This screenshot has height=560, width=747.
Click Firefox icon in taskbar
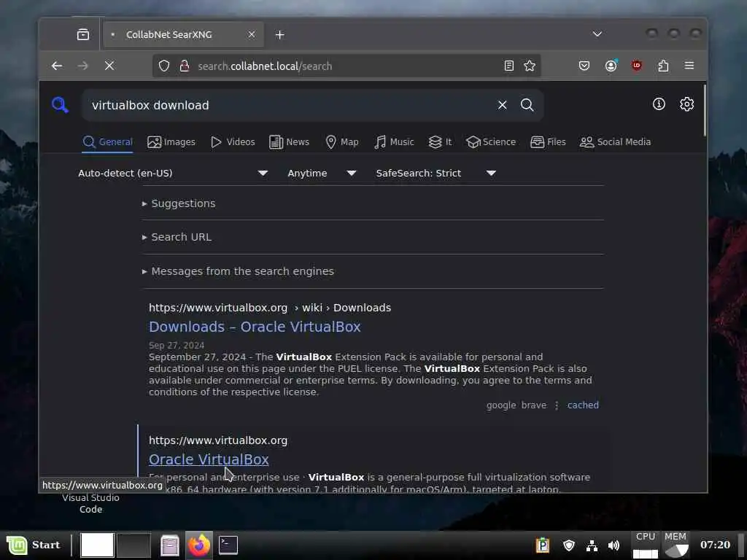tap(199, 545)
